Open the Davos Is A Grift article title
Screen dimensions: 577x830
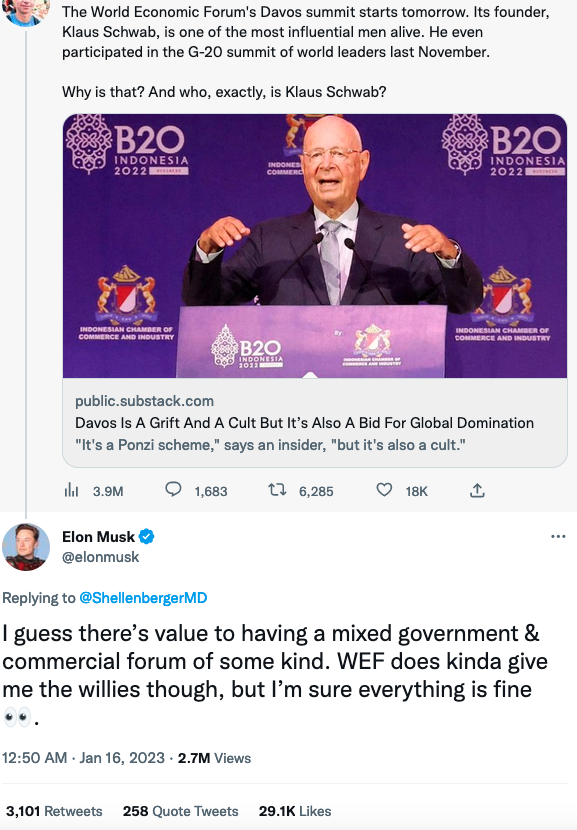coord(304,423)
